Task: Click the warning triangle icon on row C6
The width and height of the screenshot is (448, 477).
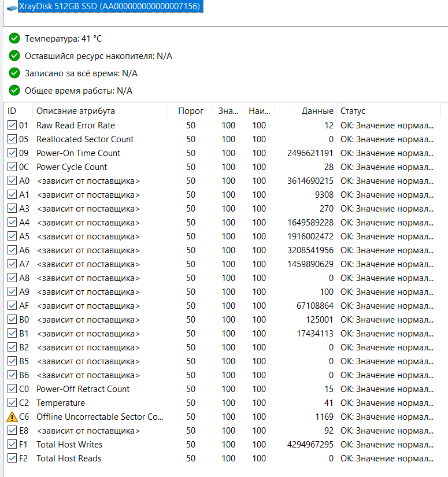Action: coord(12,417)
